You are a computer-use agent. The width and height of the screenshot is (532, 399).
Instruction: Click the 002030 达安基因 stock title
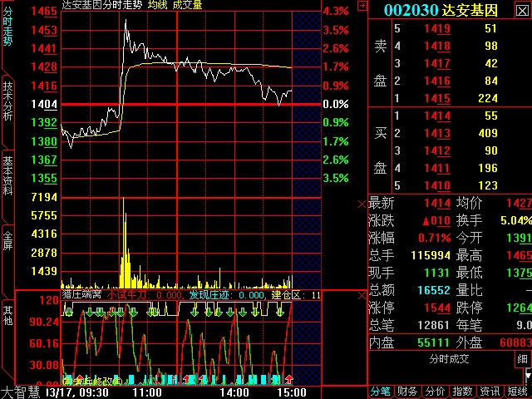point(441,10)
